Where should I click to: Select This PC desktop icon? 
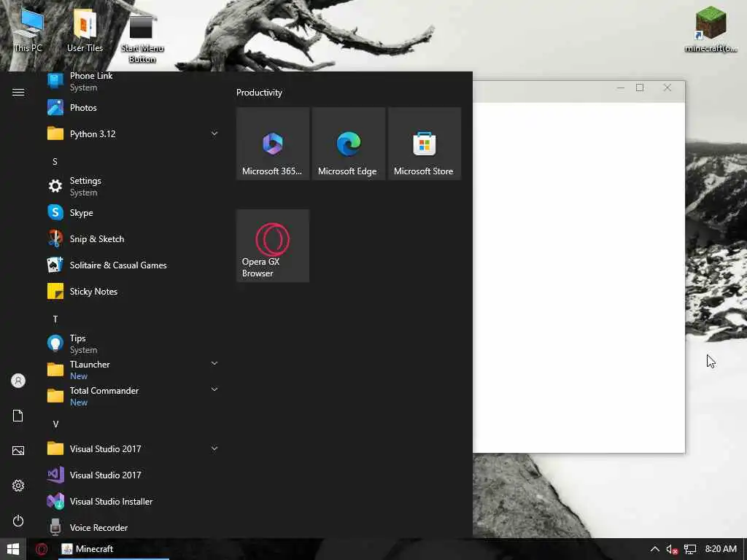28,30
